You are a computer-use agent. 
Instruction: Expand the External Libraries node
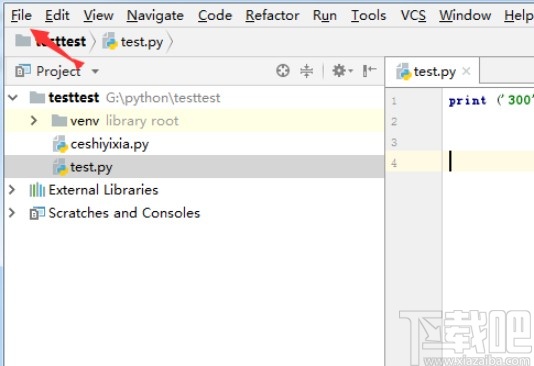coord(12,190)
